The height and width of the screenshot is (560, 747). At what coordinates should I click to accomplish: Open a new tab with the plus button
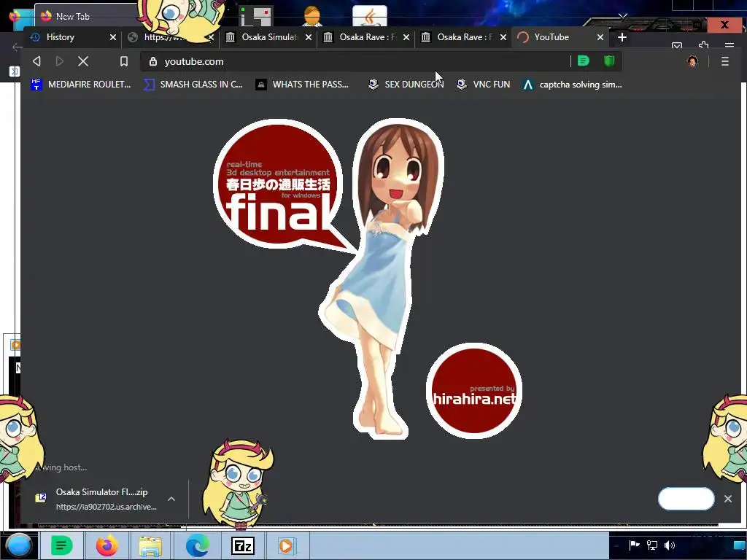[622, 37]
